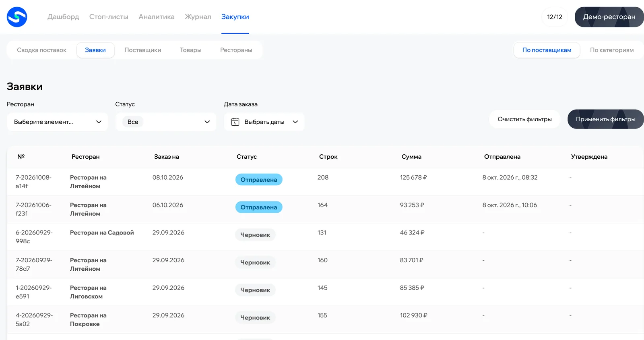
Task: Click the 8 окт. 2026 г., 10:06 timestamp
Action: click(x=510, y=205)
